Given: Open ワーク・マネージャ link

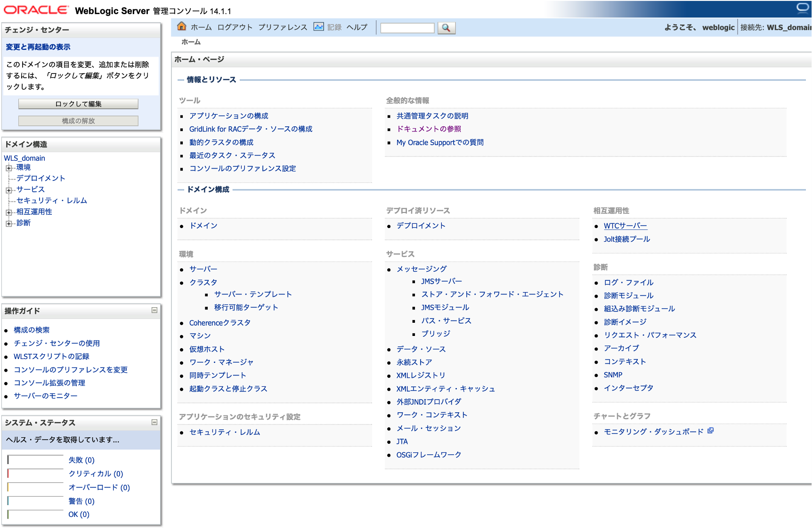Looking at the screenshot, I should pos(221,362).
